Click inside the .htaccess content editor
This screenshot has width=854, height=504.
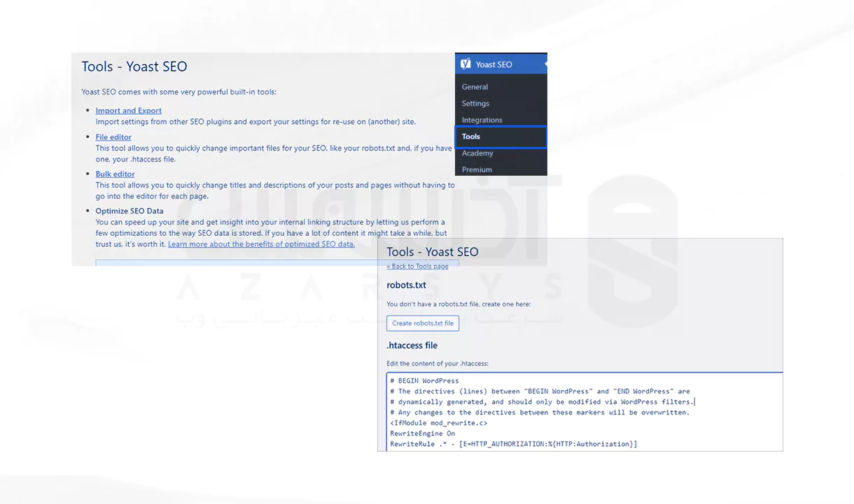584,412
